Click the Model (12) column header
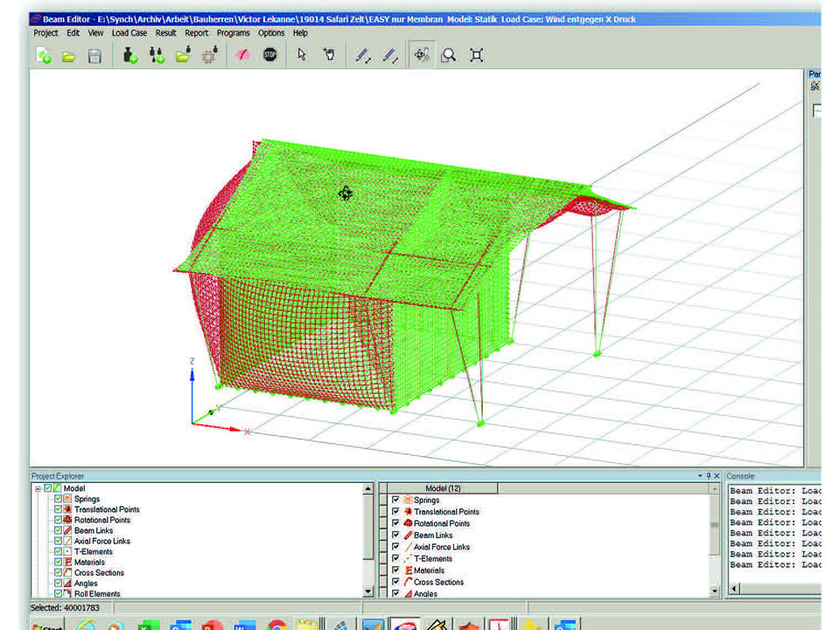Screen dimensions: 840x630 point(442,488)
